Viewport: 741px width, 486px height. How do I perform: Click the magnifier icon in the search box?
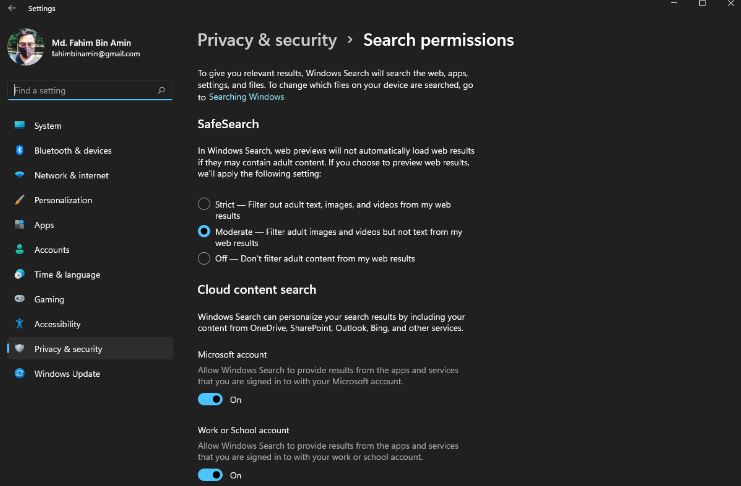click(x=162, y=90)
